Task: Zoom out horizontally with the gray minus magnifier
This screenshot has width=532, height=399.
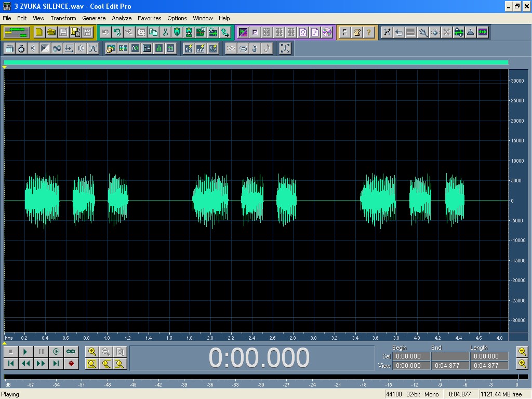Action: click(x=106, y=352)
